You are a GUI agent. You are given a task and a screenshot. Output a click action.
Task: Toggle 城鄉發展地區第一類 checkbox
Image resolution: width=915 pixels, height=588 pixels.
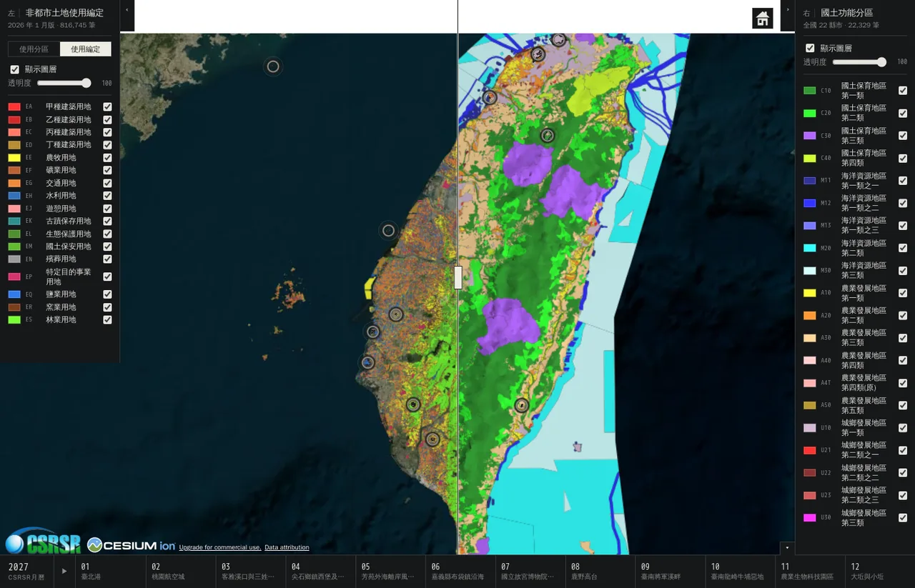pyautogui.click(x=903, y=428)
